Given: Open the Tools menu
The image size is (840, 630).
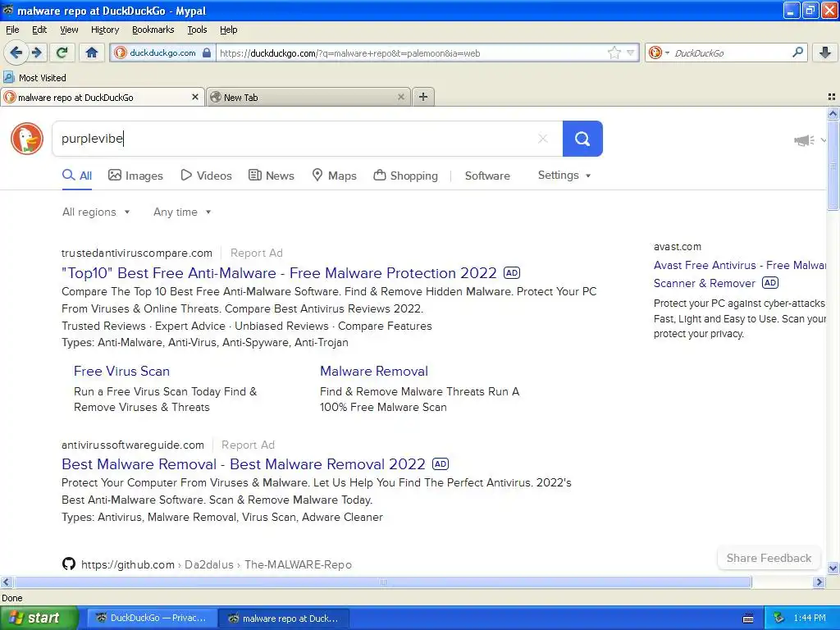Looking at the screenshot, I should (197, 30).
